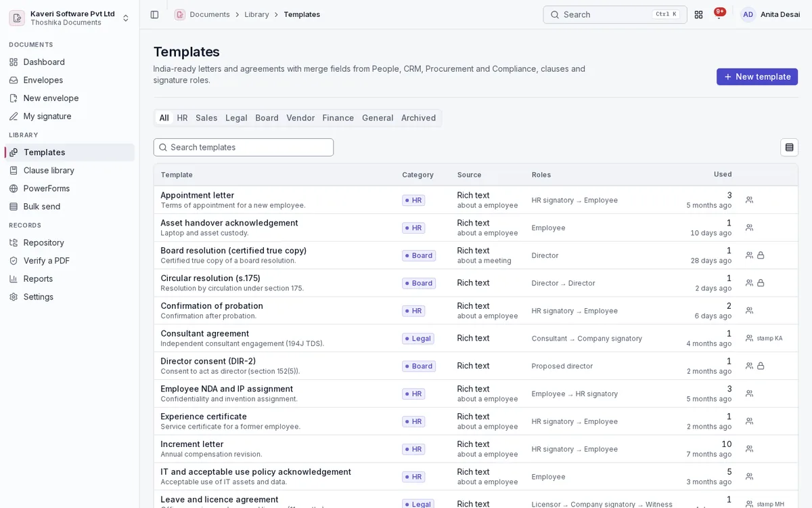The image size is (812, 508).
Task: Sort by the Used column header
Action: click(723, 174)
